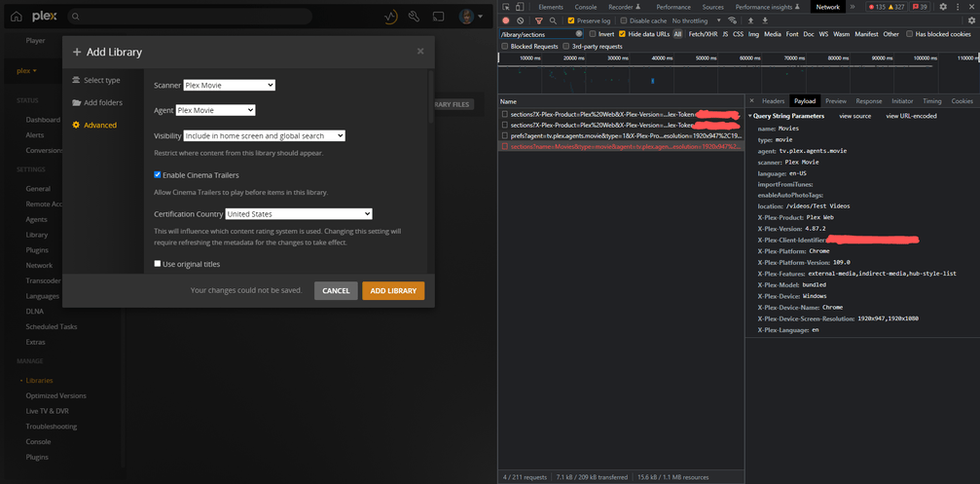Open the Response tab

click(869, 100)
